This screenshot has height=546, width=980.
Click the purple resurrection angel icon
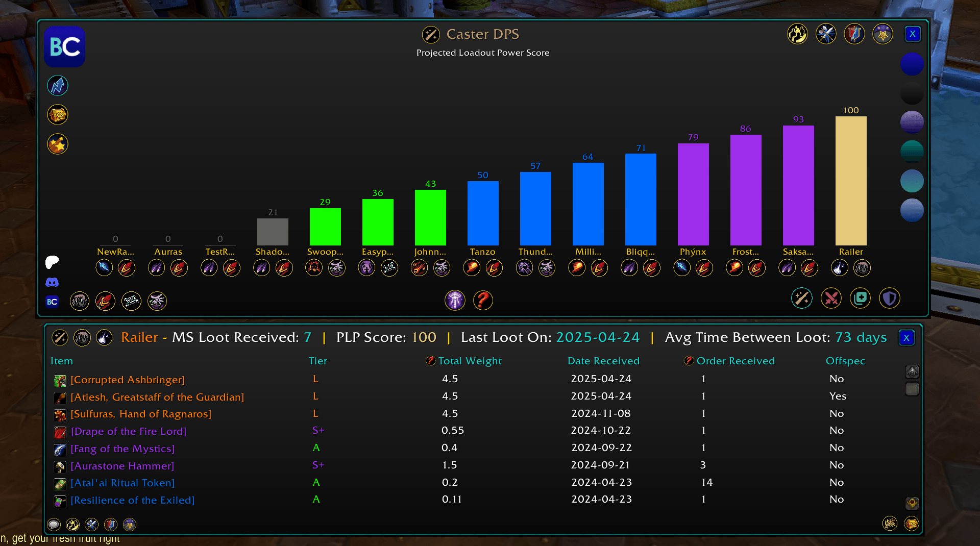(x=455, y=301)
